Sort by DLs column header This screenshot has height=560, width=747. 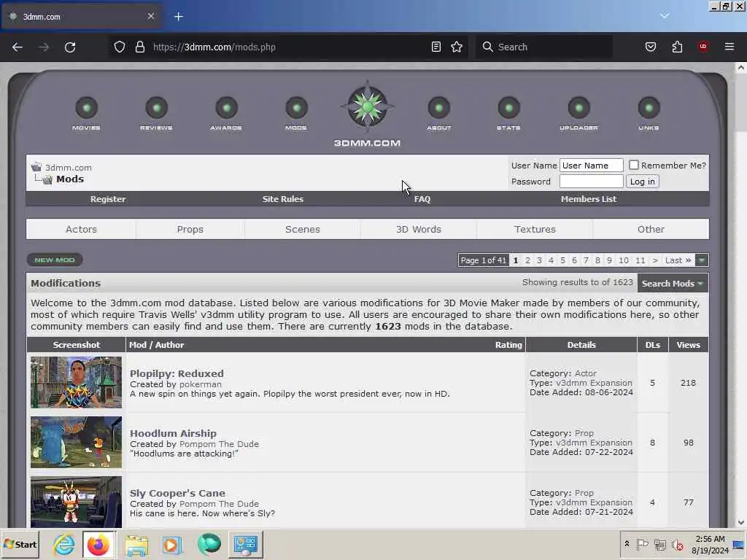click(x=653, y=345)
